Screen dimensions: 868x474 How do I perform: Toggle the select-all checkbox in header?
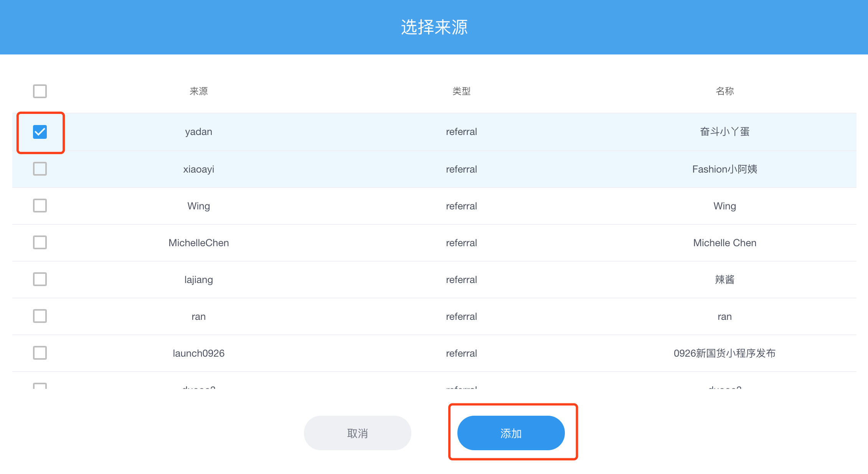tap(40, 91)
